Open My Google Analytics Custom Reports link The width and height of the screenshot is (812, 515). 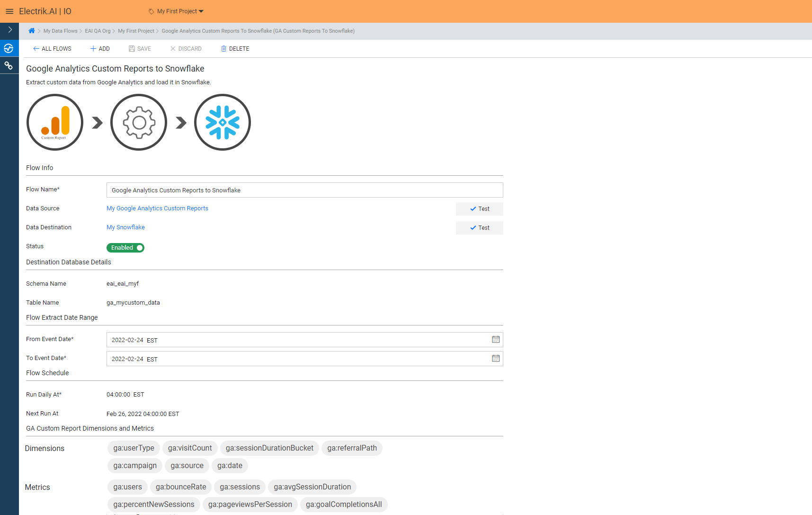point(157,208)
